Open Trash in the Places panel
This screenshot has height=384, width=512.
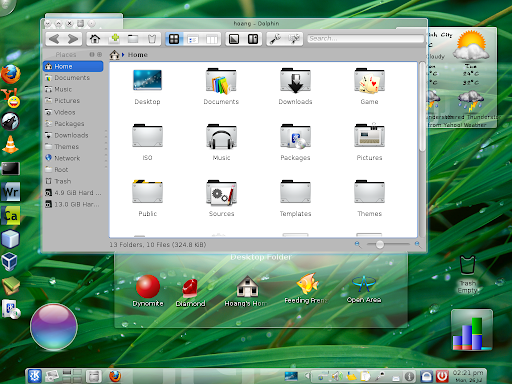(73, 181)
